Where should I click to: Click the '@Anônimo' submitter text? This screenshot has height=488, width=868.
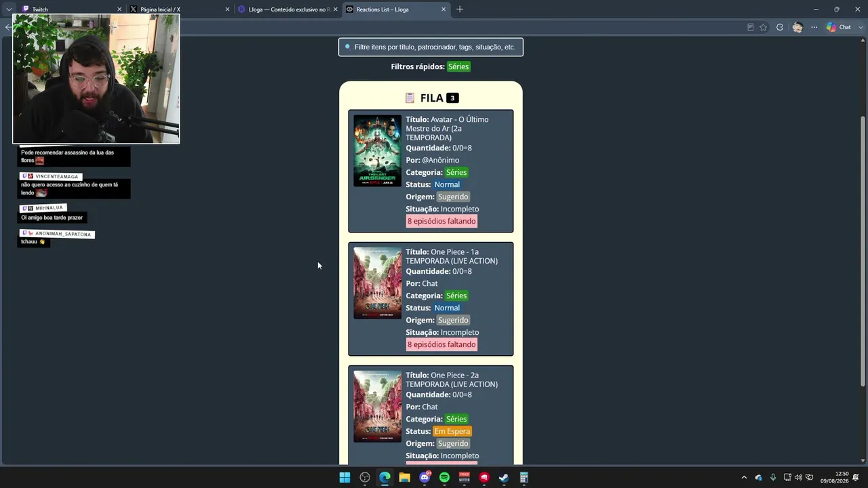pyautogui.click(x=441, y=160)
